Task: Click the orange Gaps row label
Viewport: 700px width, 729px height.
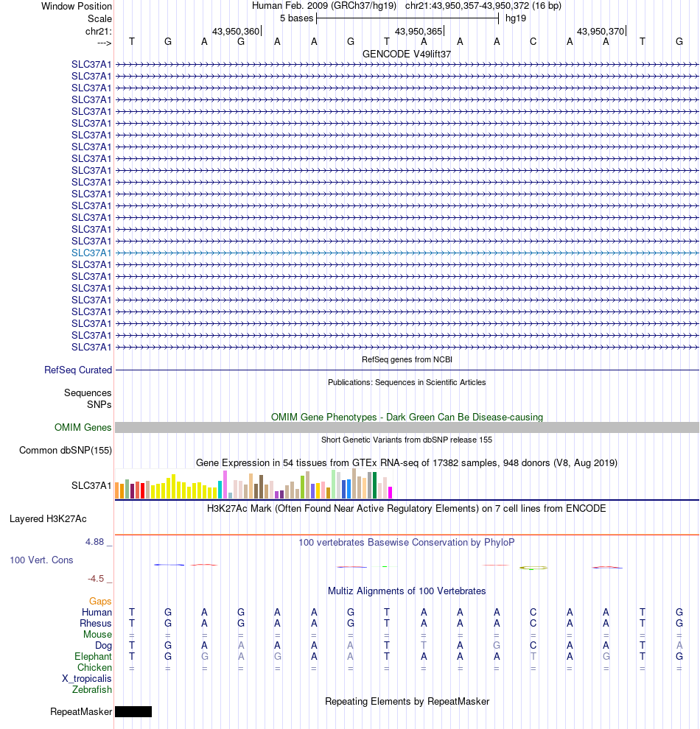Action: [100, 601]
